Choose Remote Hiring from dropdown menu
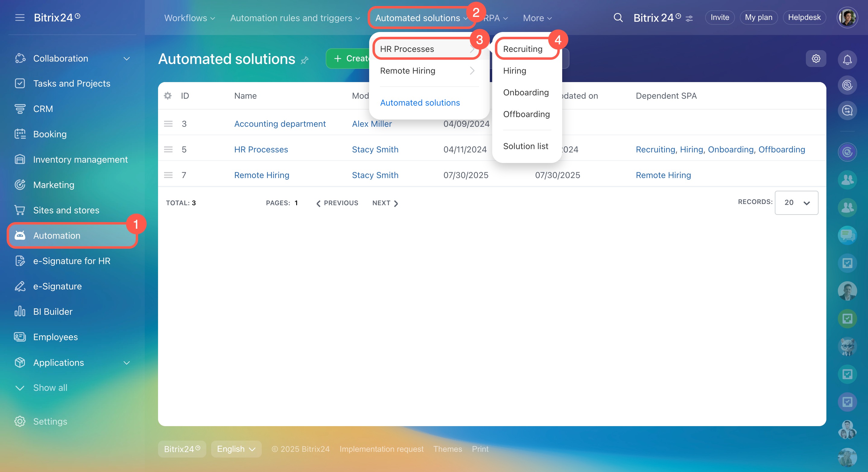This screenshot has height=472, width=868. [x=408, y=71]
